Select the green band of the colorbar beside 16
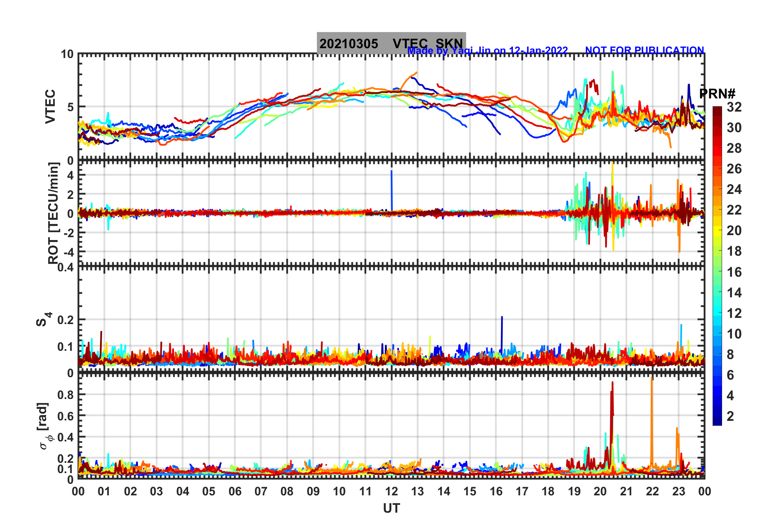 tap(717, 272)
